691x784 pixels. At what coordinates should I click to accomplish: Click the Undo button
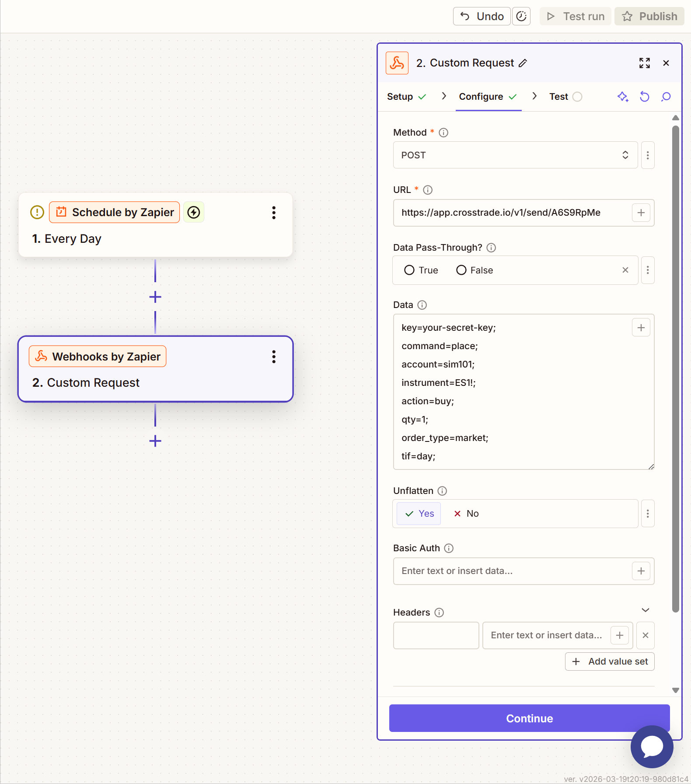pos(482,17)
